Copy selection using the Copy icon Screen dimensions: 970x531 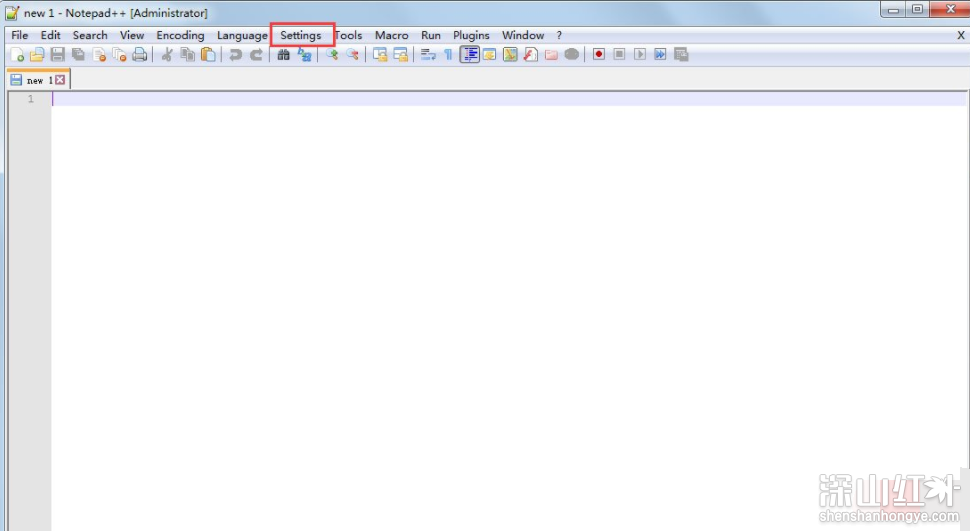(187, 55)
